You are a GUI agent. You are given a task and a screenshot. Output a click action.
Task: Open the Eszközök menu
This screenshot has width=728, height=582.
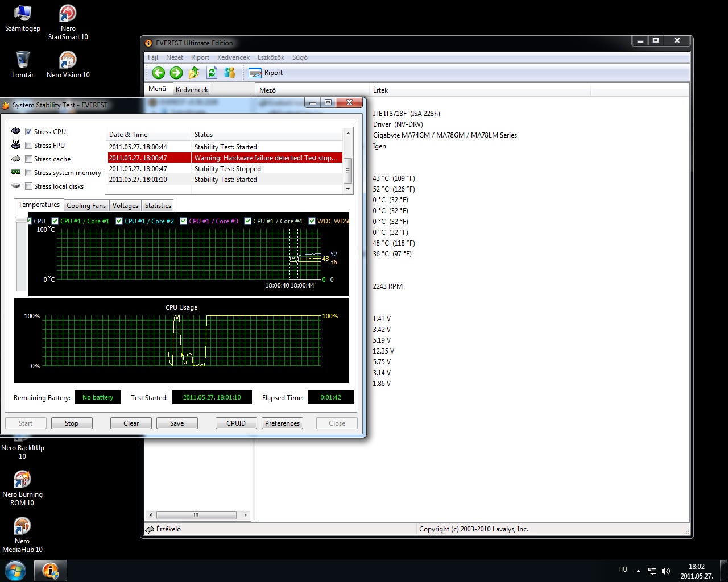click(x=271, y=57)
